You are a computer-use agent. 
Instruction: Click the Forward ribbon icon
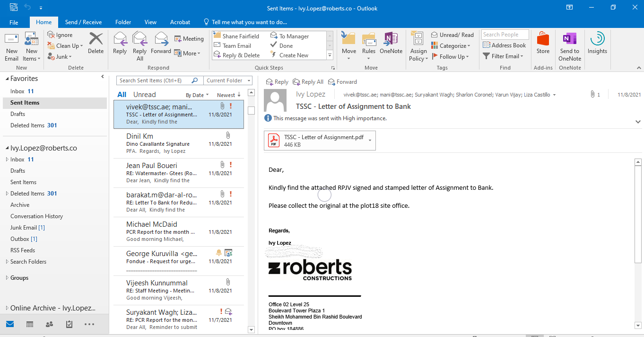tap(161, 39)
